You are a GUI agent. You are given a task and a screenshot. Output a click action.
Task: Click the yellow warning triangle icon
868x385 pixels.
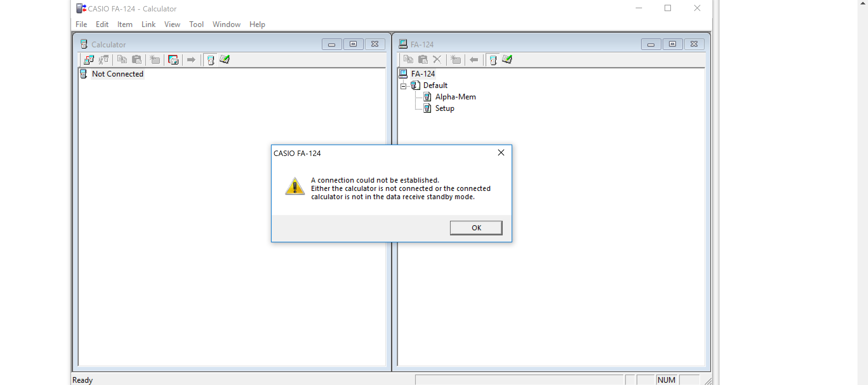(295, 186)
